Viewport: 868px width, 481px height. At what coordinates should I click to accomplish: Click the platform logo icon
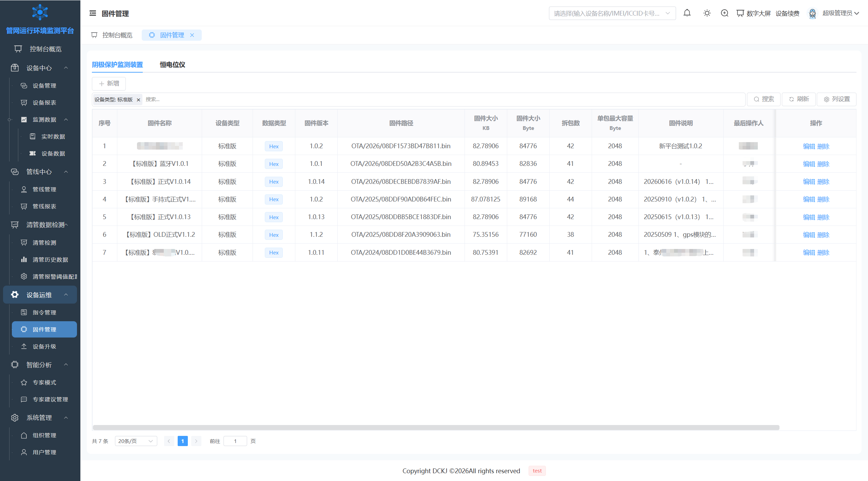pyautogui.click(x=40, y=12)
